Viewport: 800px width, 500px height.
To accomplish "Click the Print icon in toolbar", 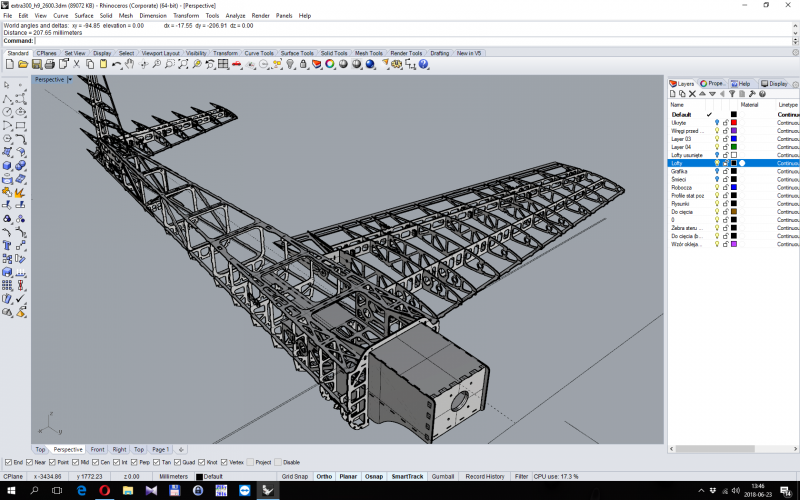I will tap(50, 64).
